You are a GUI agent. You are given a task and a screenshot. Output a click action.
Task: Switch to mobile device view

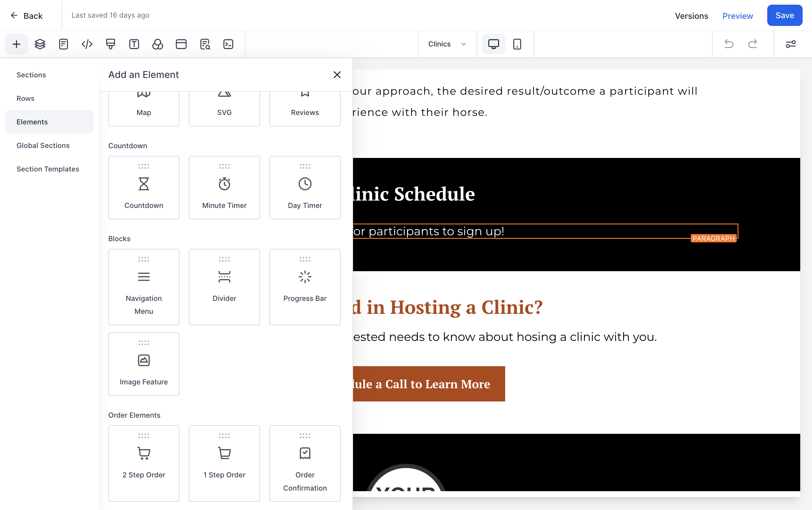click(517, 44)
